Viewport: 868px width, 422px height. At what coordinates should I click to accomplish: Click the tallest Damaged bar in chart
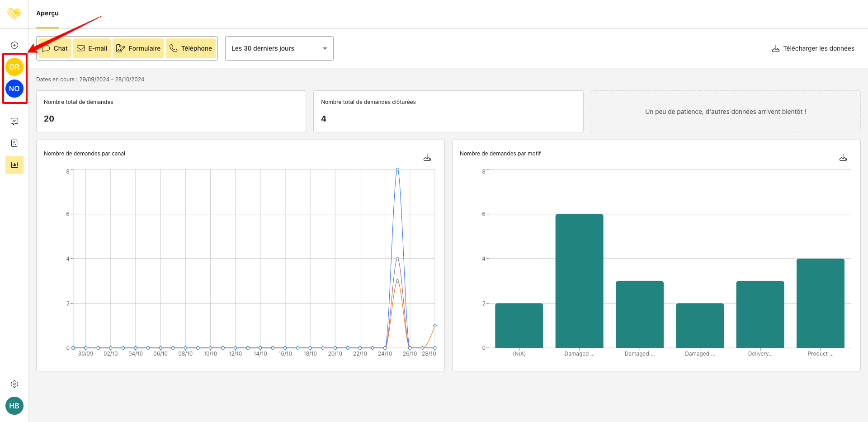[579, 280]
